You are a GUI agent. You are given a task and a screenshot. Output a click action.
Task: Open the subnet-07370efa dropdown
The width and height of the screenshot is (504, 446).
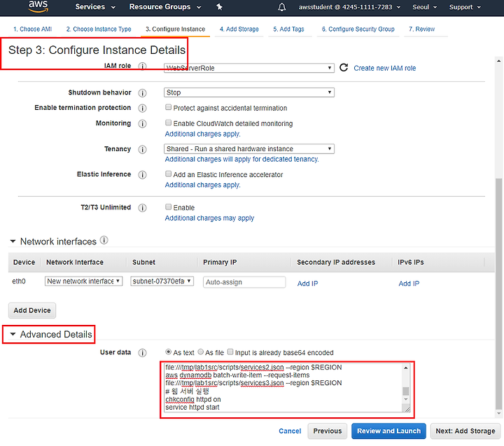[162, 281]
